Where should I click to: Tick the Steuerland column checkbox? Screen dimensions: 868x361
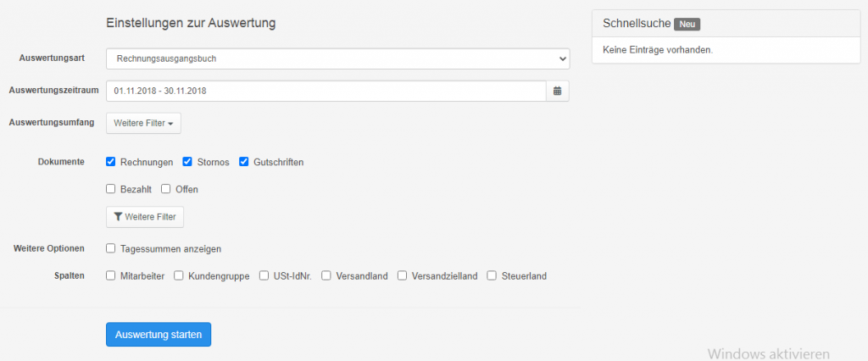[492, 275]
